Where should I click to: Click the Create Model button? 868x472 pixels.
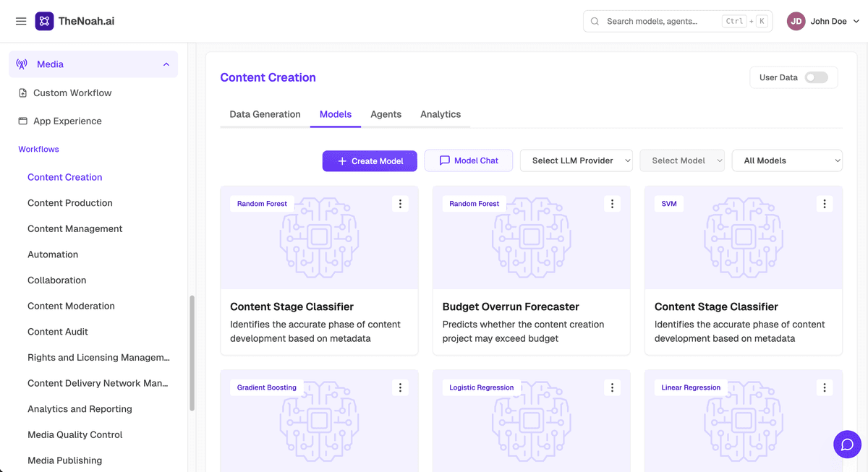tap(370, 160)
